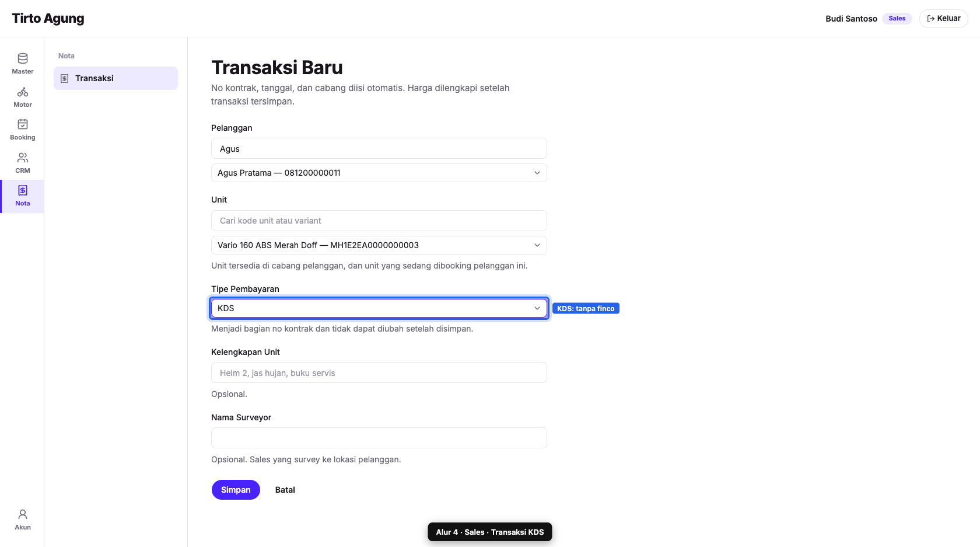Viewport: 980px width, 547px height.
Task: Focus the unit code search field
Action: click(379, 221)
